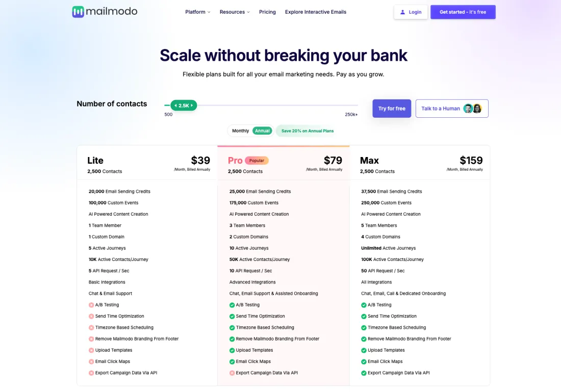Viewport: 561px width, 392px height.
Task: Click the 2.5K contacts slider handle
Action: point(184,106)
